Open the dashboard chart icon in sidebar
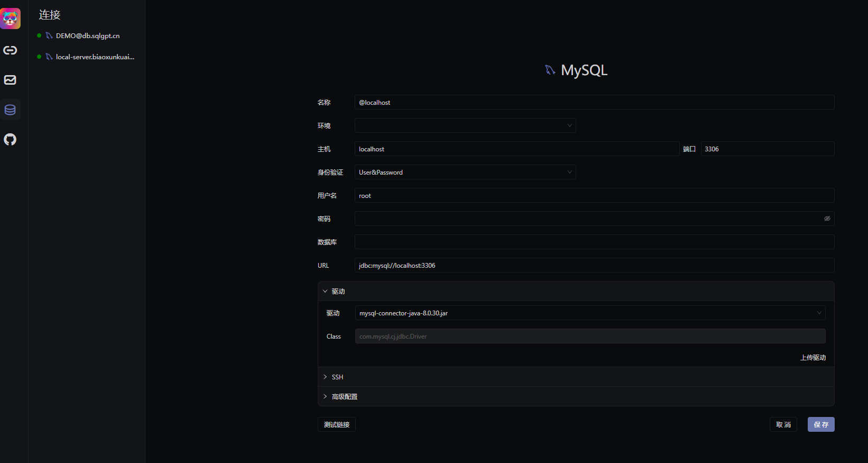 coord(10,80)
